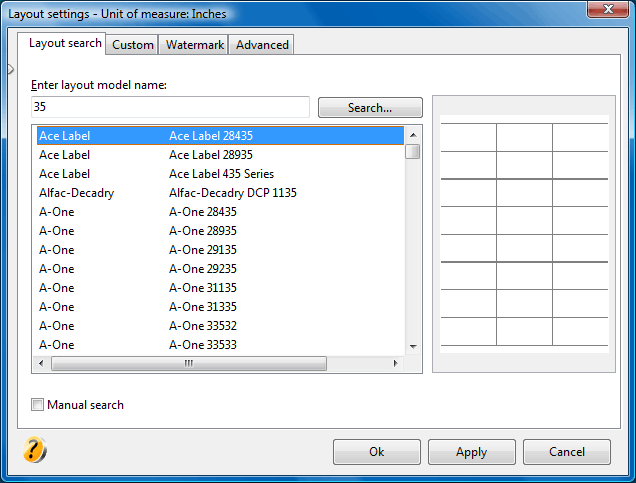Select the Ace Label 28435 row

point(220,135)
